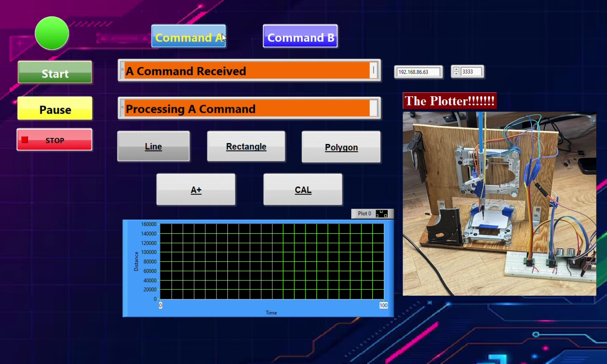Click the 192.168.86.63 IP address field
This screenshot has height=364, width=607.
pyautogui.click(x=418, y=72)
